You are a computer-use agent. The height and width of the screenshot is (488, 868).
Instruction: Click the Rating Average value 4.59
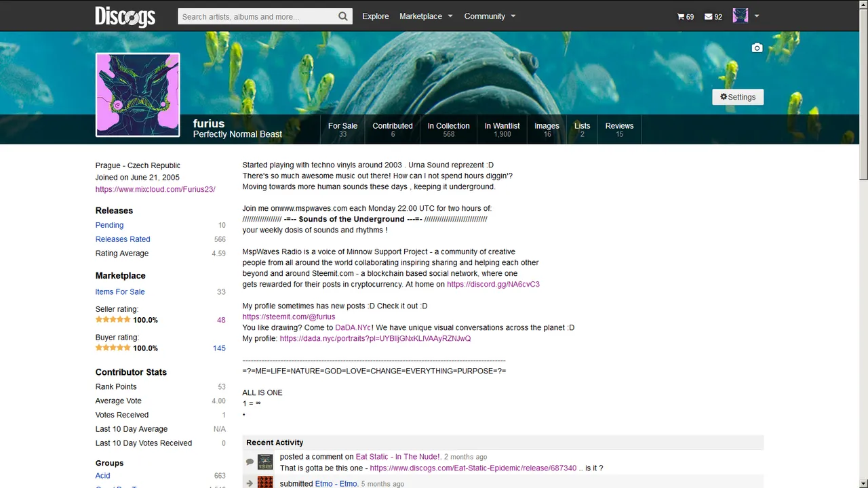point(218,253)
